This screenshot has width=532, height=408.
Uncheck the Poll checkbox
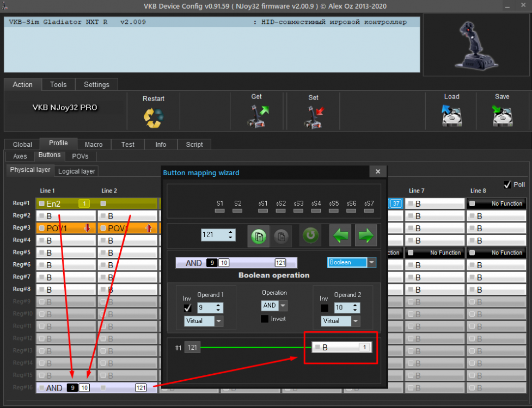tap(507, 184)
